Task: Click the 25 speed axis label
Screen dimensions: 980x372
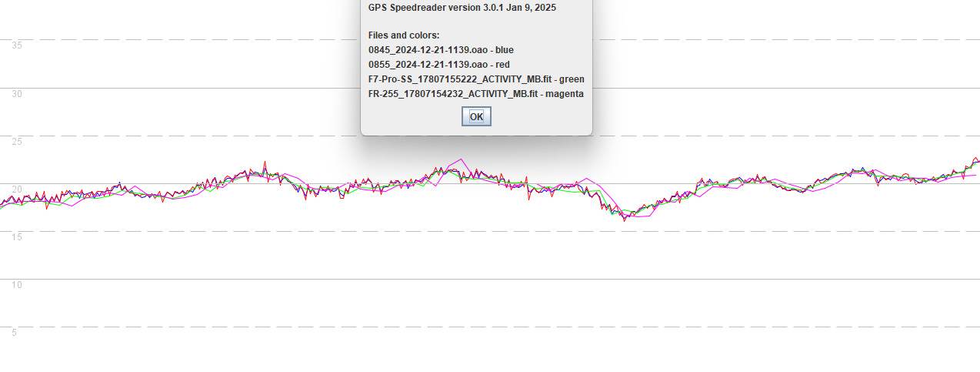Action: [x=17, y=142]
